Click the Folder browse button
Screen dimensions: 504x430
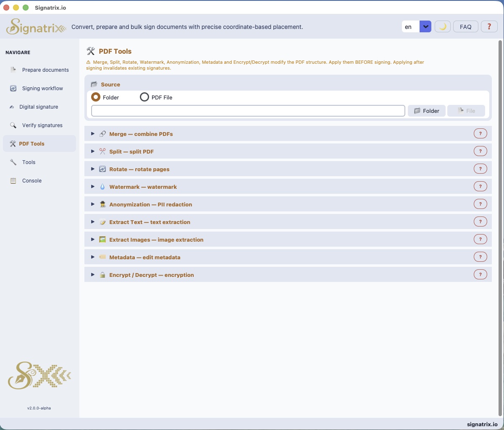tap(426, 111)
